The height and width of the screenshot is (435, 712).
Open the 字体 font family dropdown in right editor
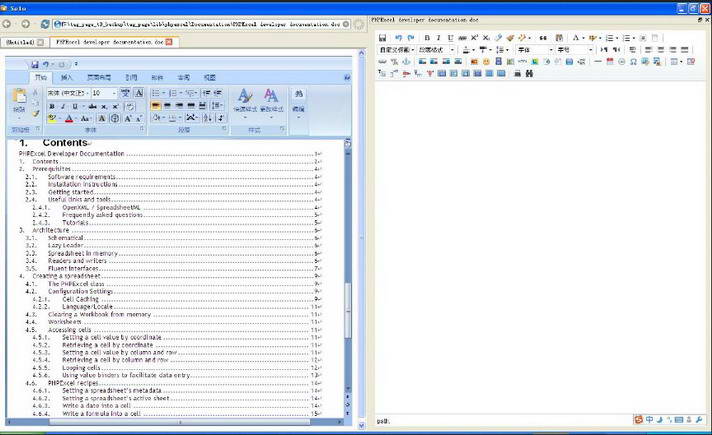[535, 49]
